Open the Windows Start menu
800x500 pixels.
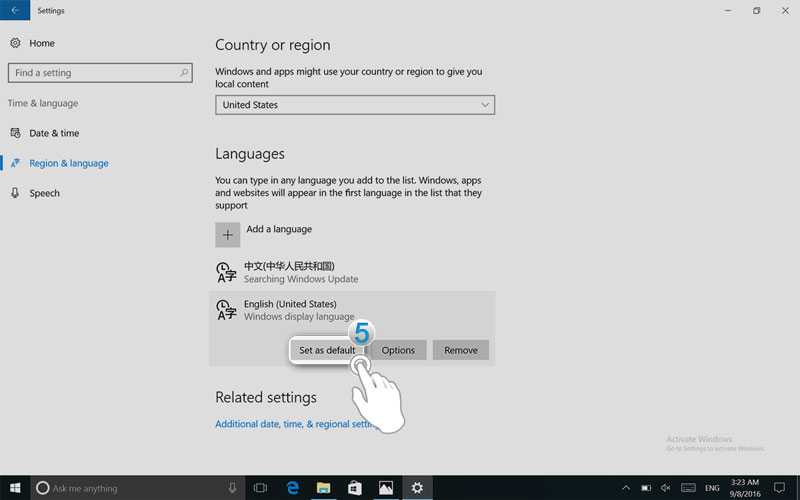coord(15,488)
